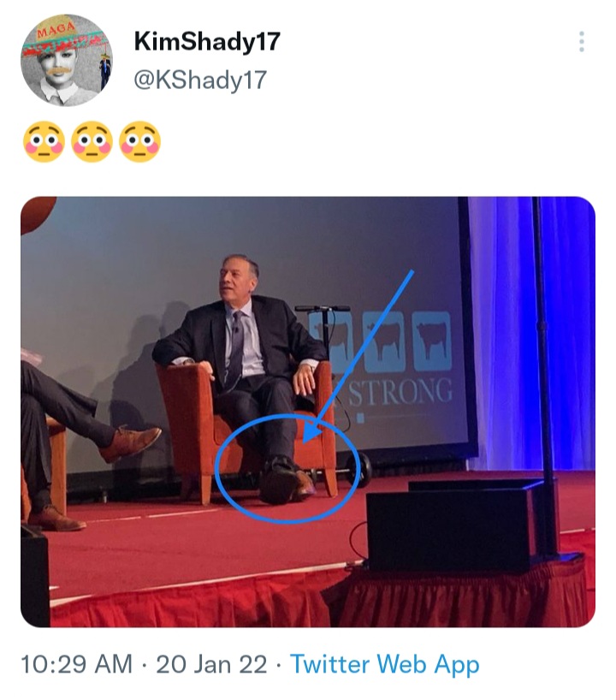Viewport: 616px width, 700px height.
Task: Open the three-dot more options menu
Action: [581, 42]
